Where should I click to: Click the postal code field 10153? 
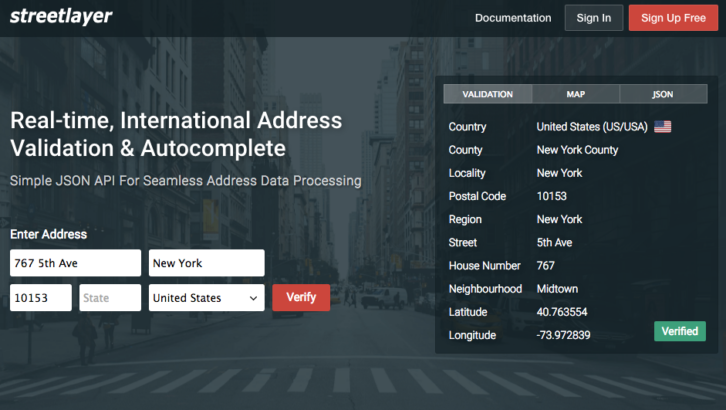pos(41,298)
